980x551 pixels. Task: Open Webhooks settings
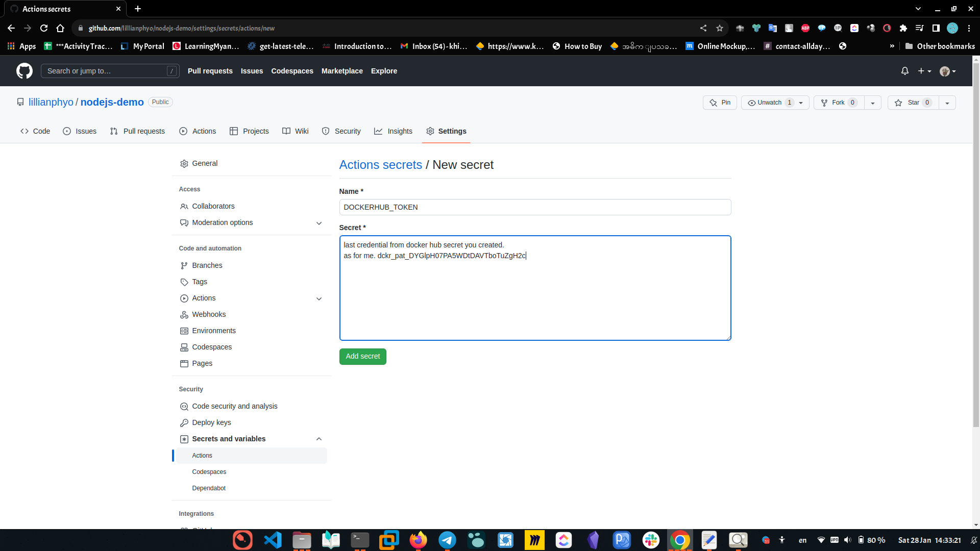pyautogui.click(x=252, y=314)
